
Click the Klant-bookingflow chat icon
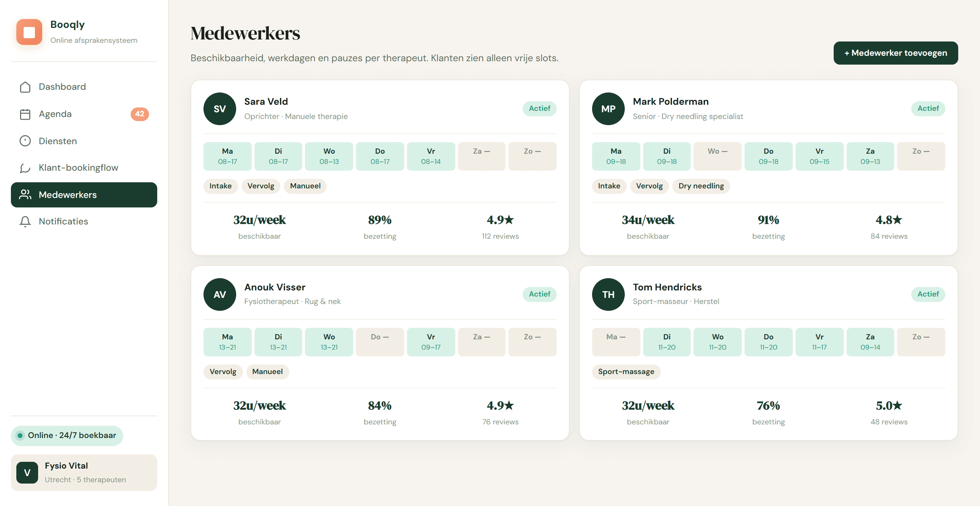pos(25,168)
